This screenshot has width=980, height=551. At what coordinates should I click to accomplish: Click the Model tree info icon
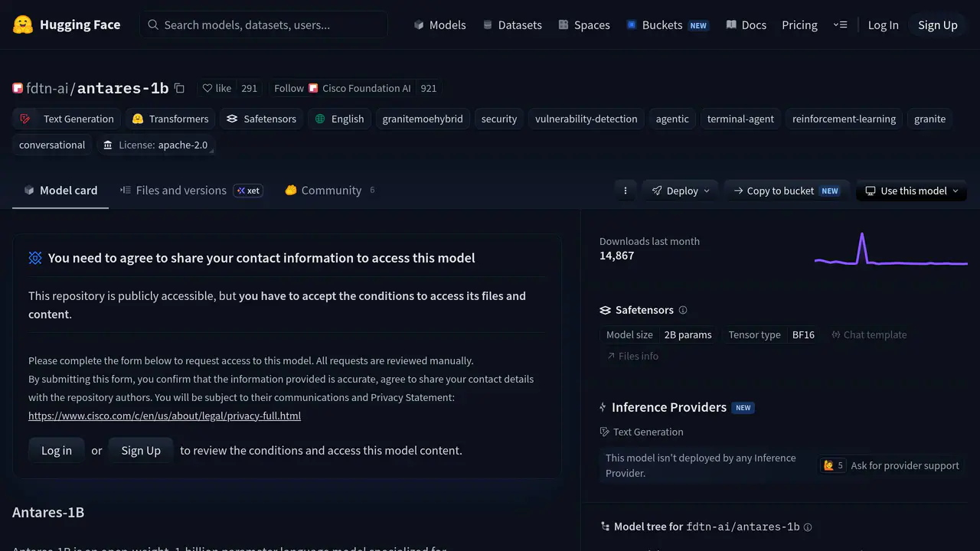[808, 527]
